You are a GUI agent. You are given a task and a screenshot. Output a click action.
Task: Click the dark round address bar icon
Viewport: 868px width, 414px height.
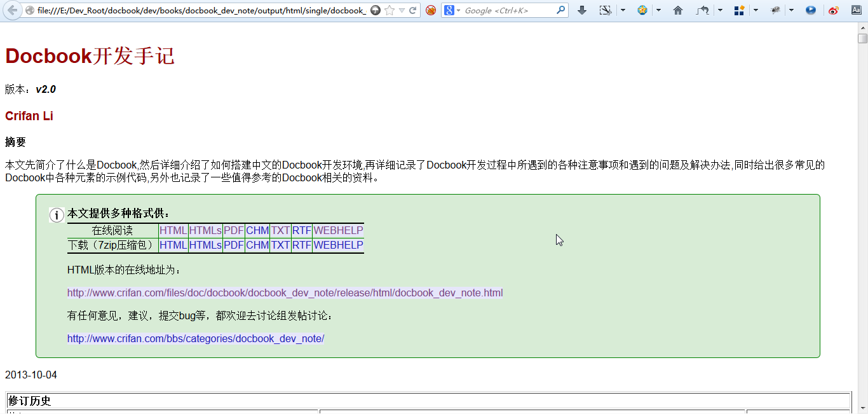[x=376, y=10]
